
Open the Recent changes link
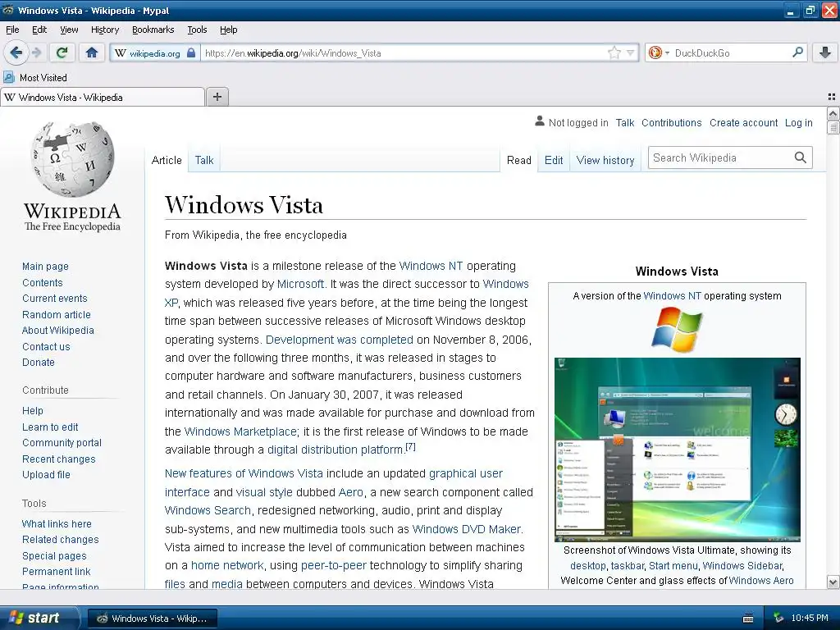click(59, 459)
